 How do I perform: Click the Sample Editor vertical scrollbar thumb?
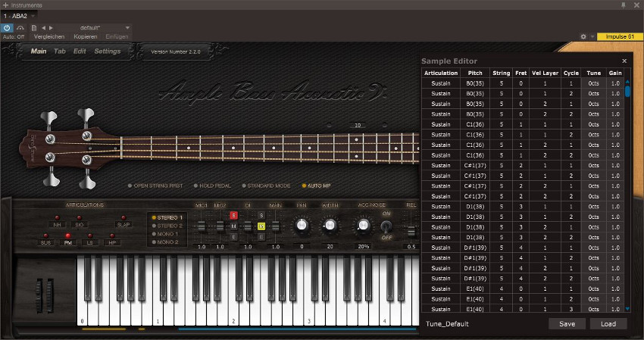pyautogui.click(x=627, y=91)
